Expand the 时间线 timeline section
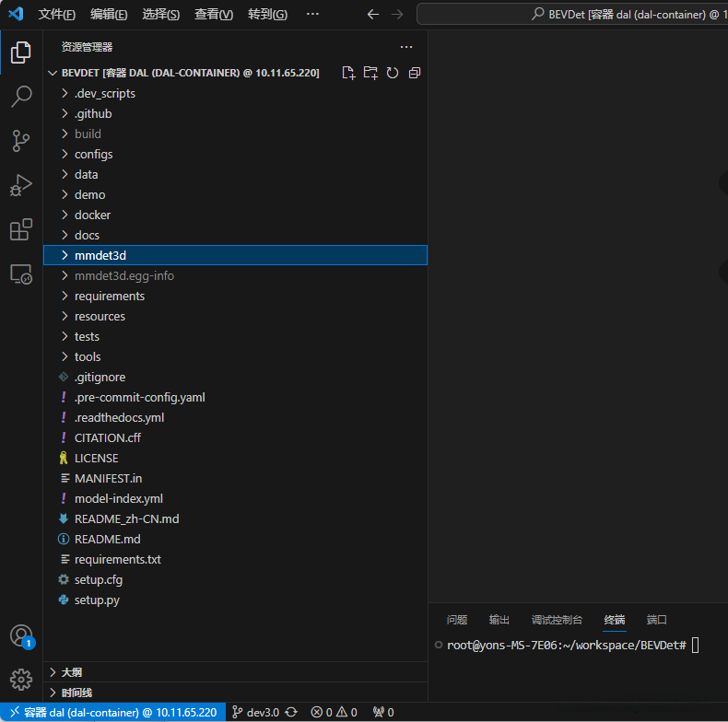 pos(235,693)
